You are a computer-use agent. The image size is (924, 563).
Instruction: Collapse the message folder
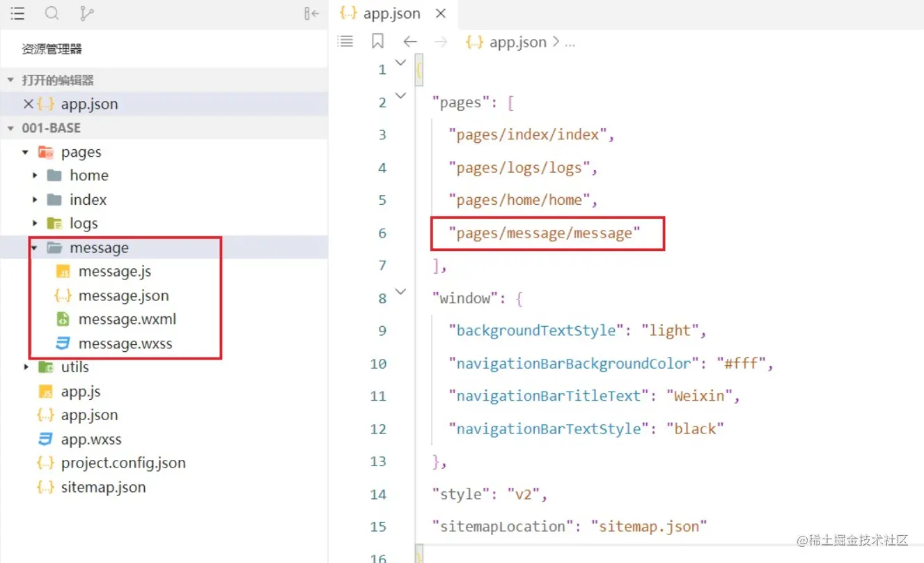click(34, 248)
